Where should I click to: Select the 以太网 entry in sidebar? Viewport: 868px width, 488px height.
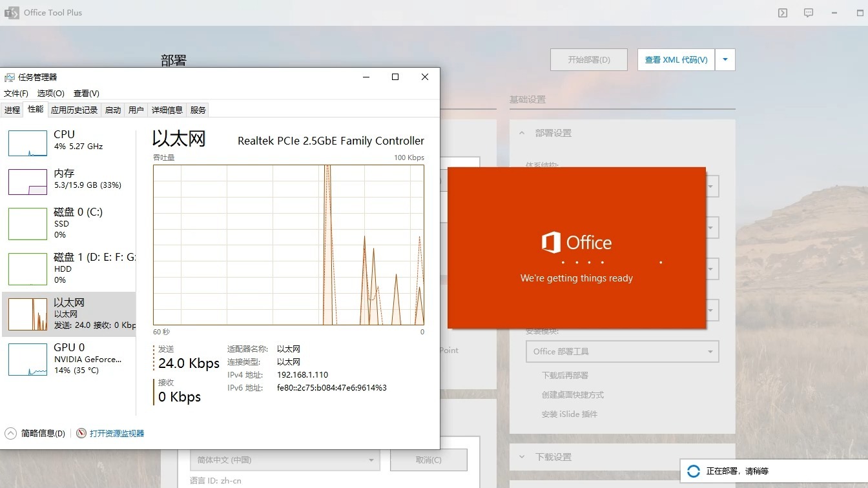tap(68, 314)
